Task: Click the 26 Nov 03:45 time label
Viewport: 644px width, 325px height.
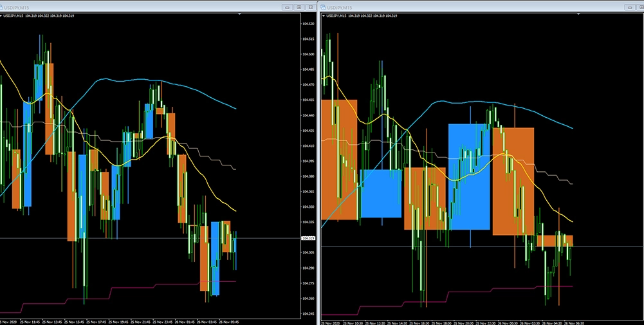Action: click(x=207, y=322)
